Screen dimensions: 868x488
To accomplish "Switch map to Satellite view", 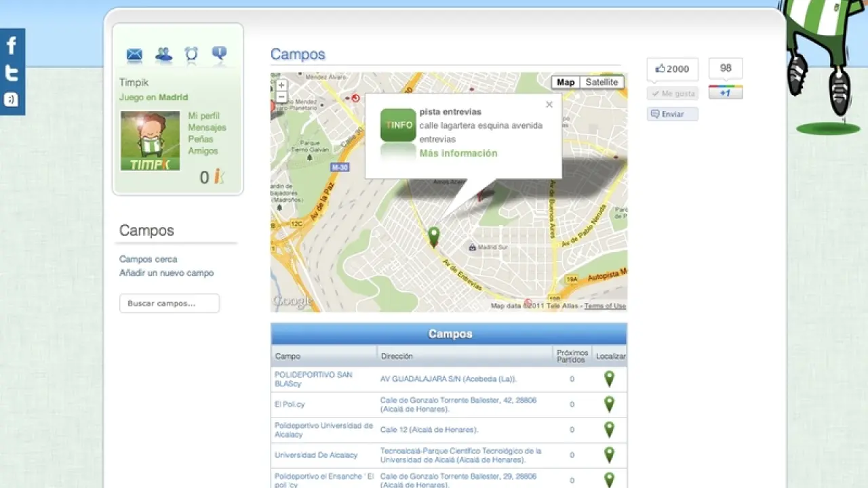I will pos(601,82).
